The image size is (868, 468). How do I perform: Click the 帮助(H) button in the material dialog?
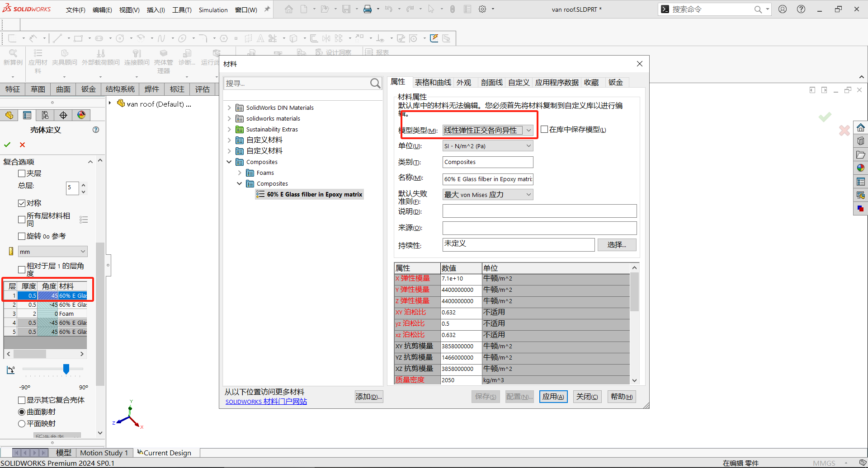pos(622,397)
